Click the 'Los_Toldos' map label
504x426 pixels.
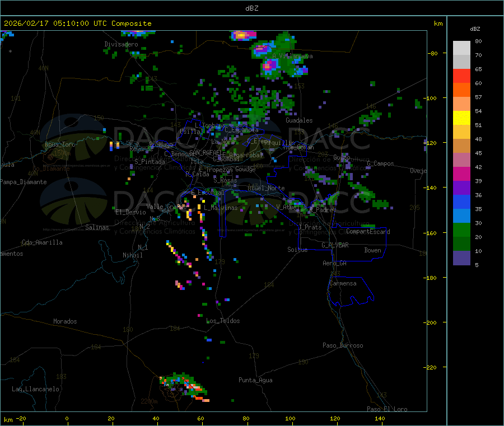tap(223, 321)
